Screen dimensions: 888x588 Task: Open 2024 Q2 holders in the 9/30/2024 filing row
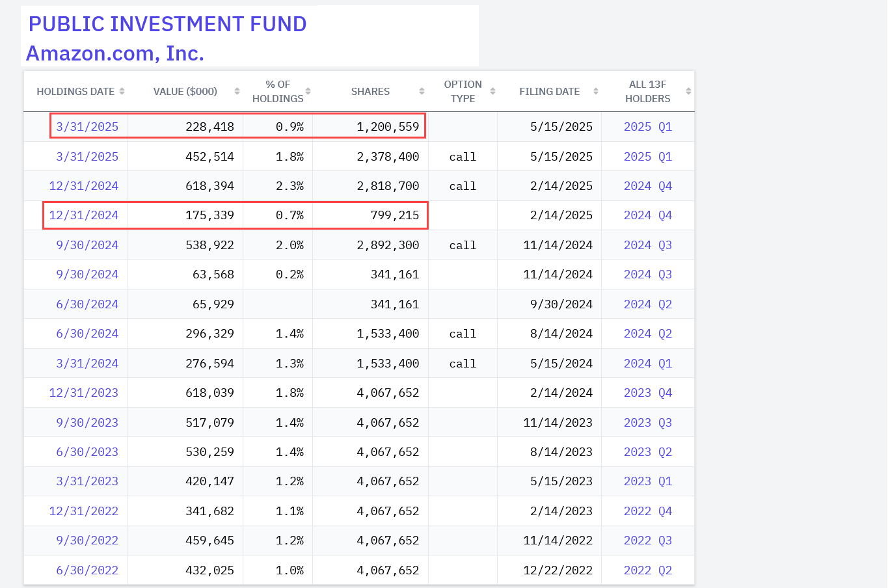point(648,304)
